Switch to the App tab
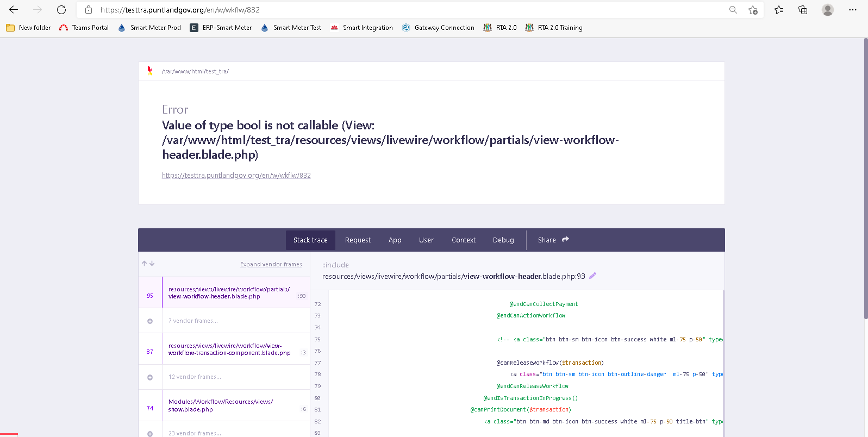 click(395, 240)
